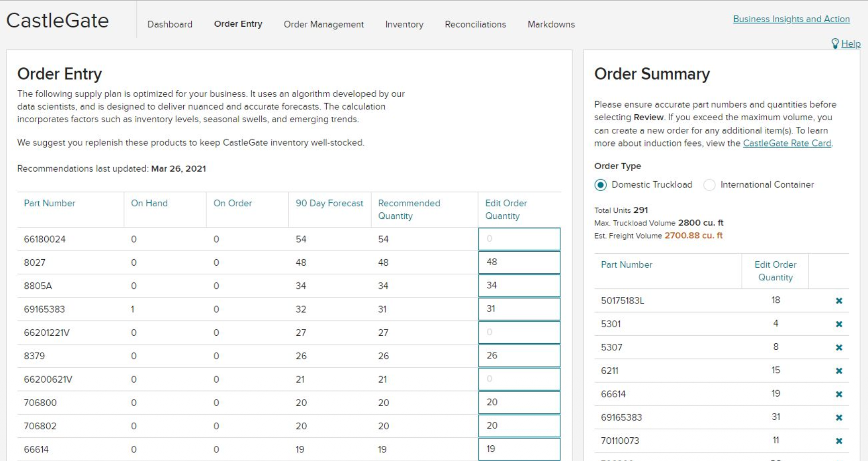Viewport: 868px width, 461px height.
Task: Open the Order Entry tab
Action: [x=238, y=24]
